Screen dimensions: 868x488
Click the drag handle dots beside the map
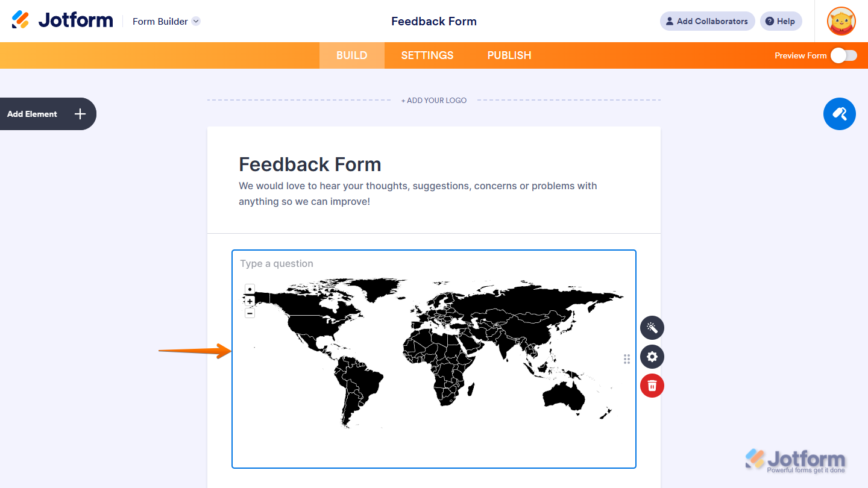click(x=627, y=358)
